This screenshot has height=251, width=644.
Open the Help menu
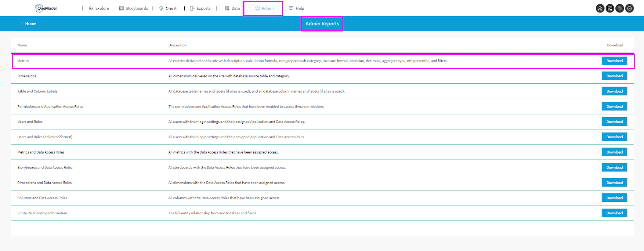(297, 8)
